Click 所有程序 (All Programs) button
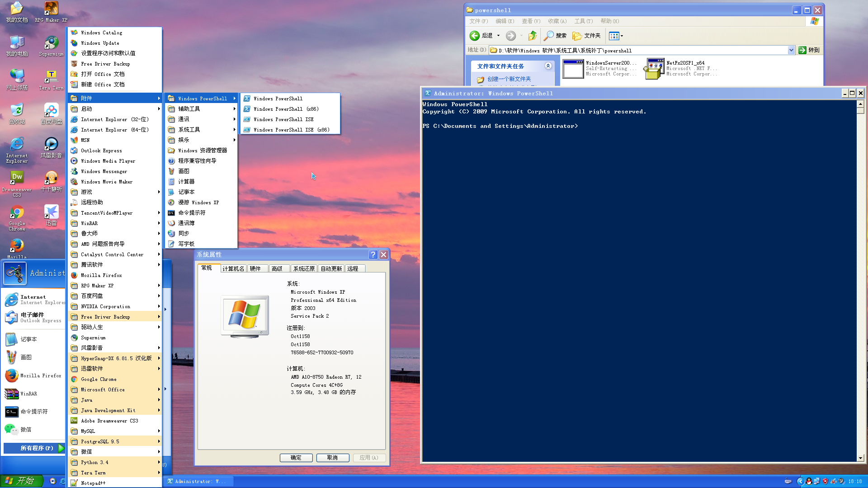This screenshot has width=868, height=488. point(34,448)
